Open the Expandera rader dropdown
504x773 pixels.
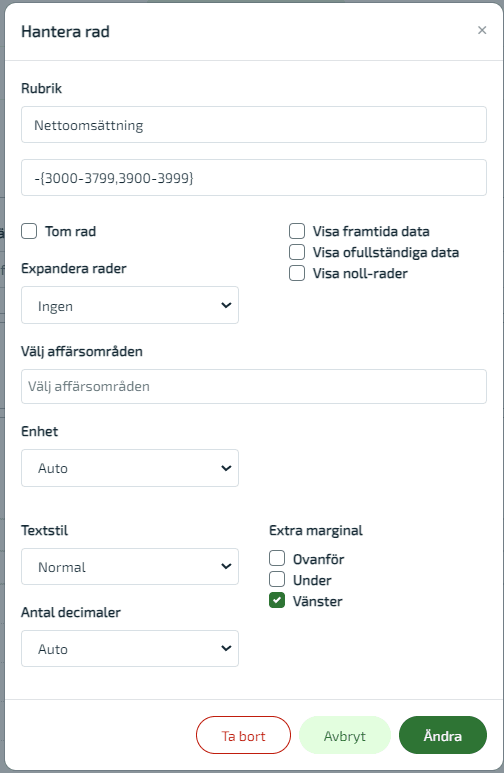[130, 305]
